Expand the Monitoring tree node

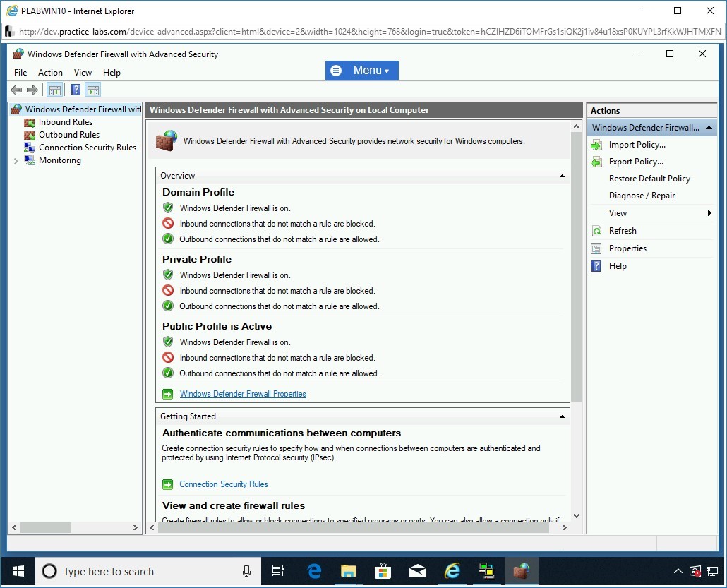pos(16,161)
